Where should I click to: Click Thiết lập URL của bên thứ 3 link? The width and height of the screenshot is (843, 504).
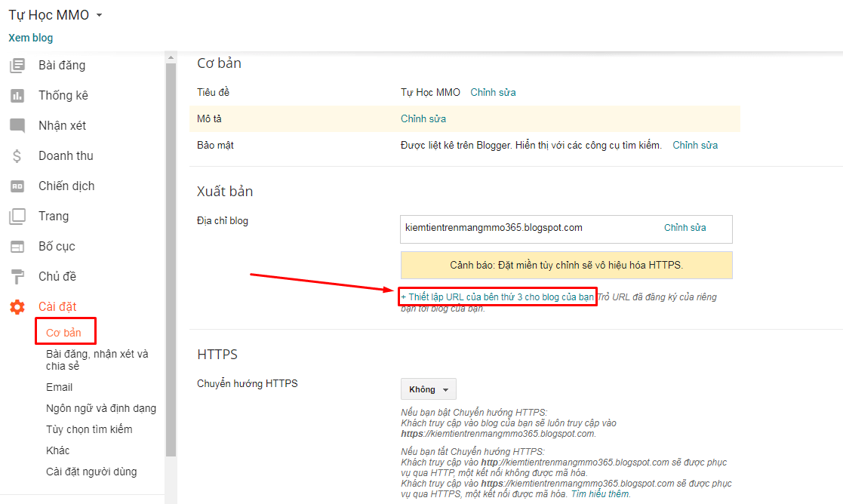tap(497, 297)
